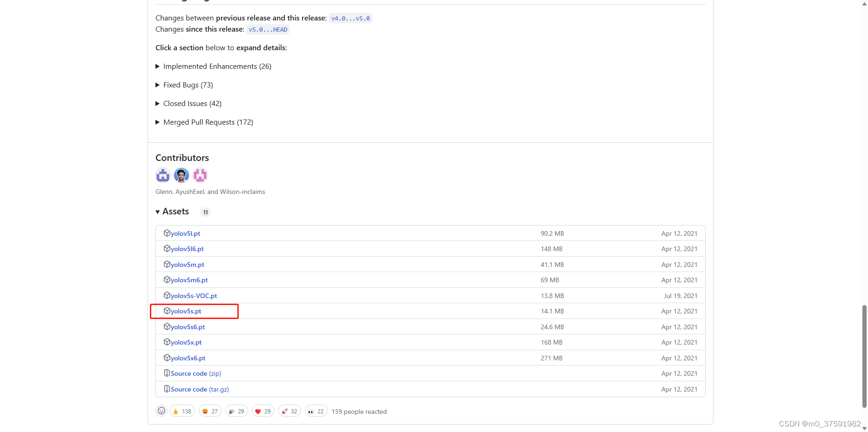Open the v5.0...HEAD compare link

(268, 29)
